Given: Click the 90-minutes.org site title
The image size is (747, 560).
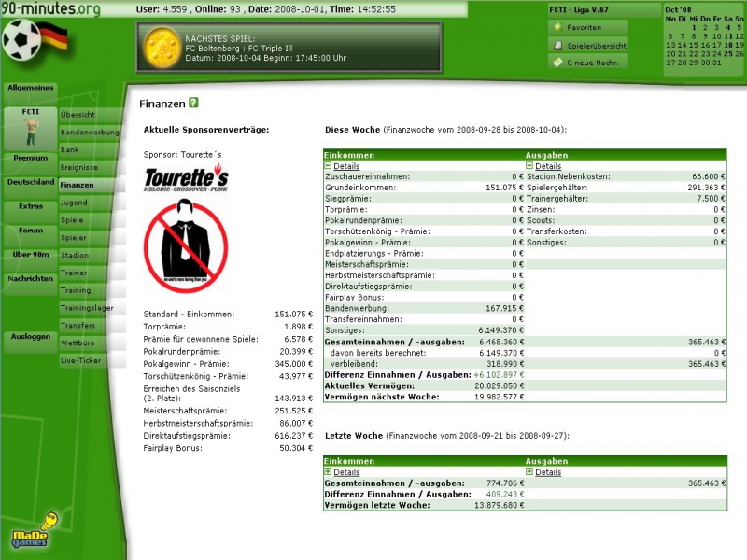Looking at the screenshot, I should click(51, 8).
